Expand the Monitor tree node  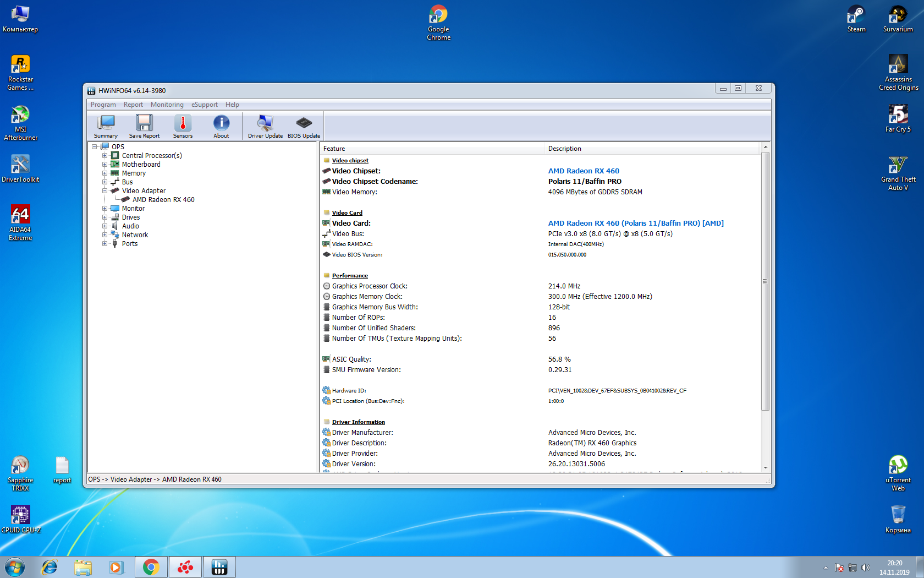(105, 209)
